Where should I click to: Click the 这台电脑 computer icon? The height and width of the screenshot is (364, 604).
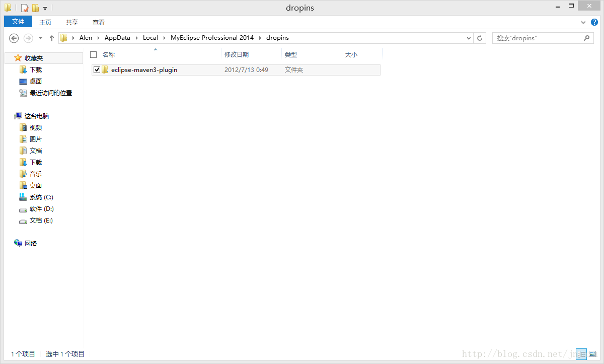(18, 116)
